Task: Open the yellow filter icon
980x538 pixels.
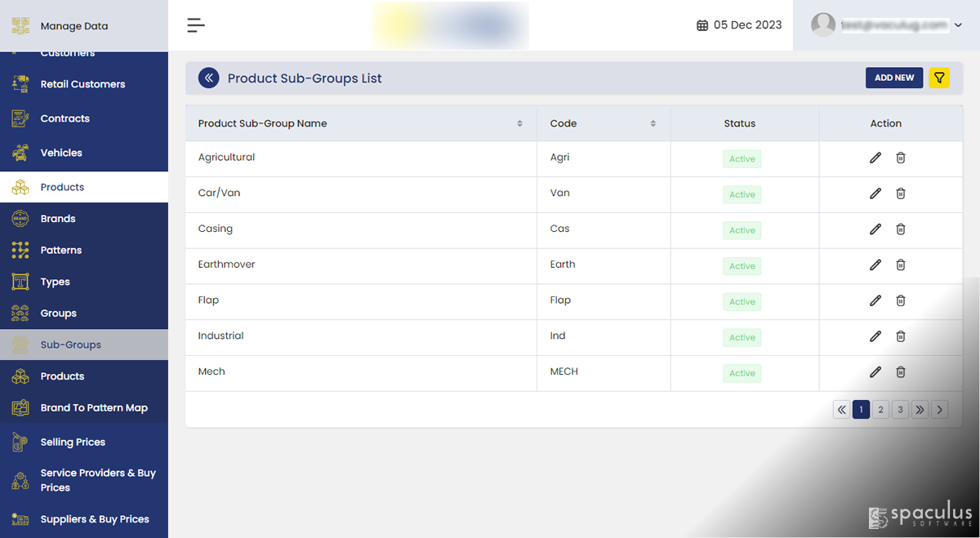Action: tap(939, 78)
